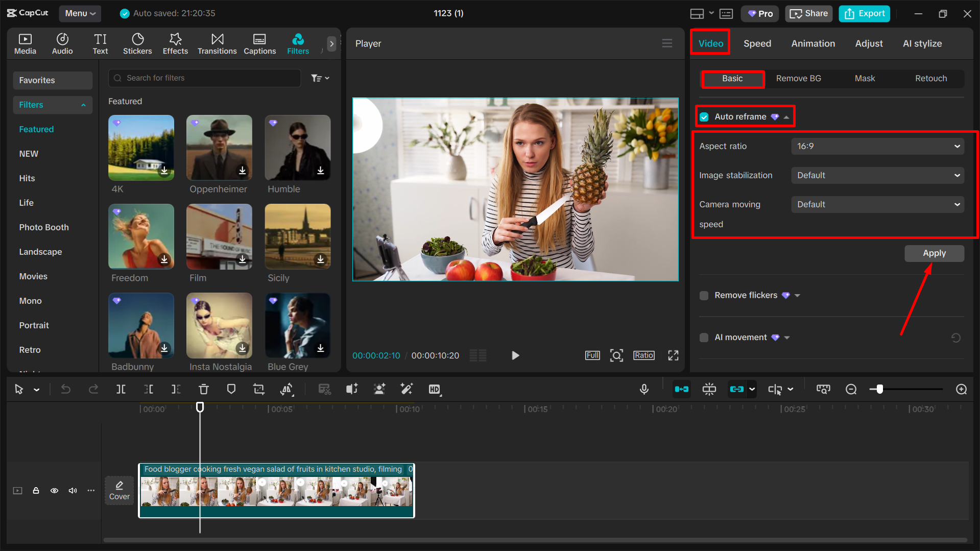
Task: Undo the last action
Action: pyautogui.click(x=65, y=389)
